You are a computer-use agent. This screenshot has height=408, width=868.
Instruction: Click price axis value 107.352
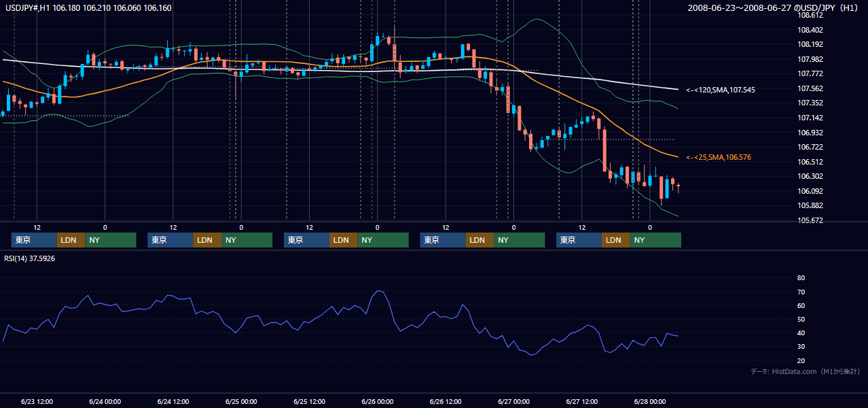(x=811, y=103)
